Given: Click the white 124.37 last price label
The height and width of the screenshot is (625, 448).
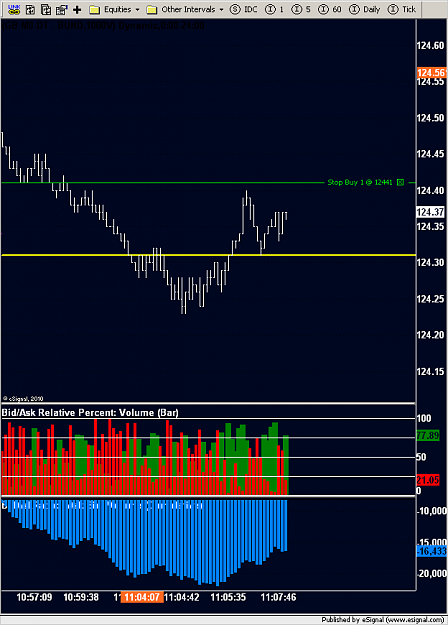Looking at the screenshot, I should (x=430, y=212).
